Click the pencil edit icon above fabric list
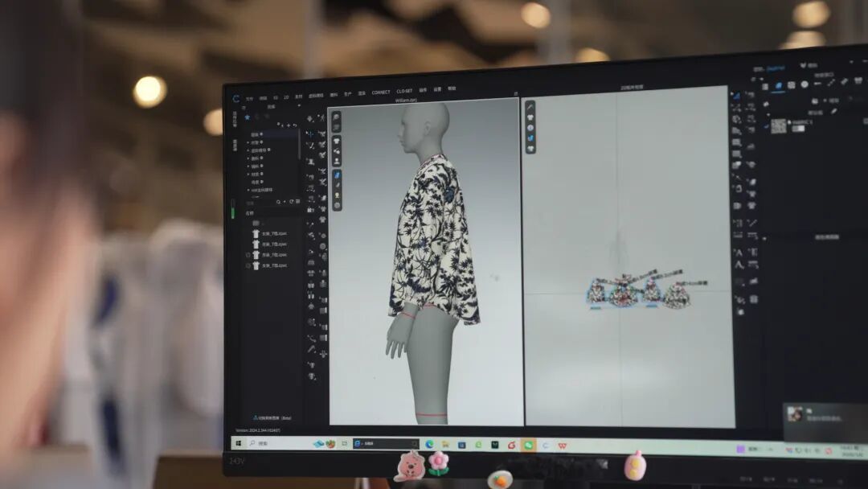The width and height of the screenshot is (868, 489). 833,111
